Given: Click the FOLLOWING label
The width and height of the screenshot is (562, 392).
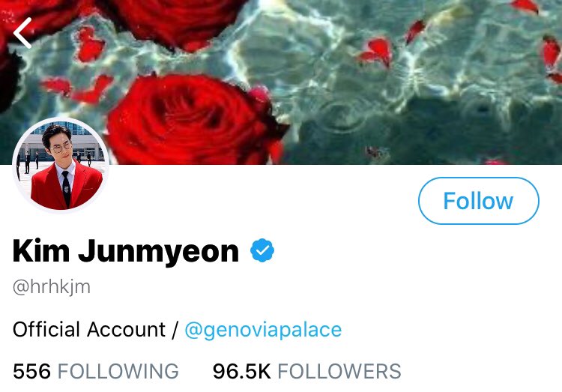Looking at the screenshot, I should [x=118, y=371].
